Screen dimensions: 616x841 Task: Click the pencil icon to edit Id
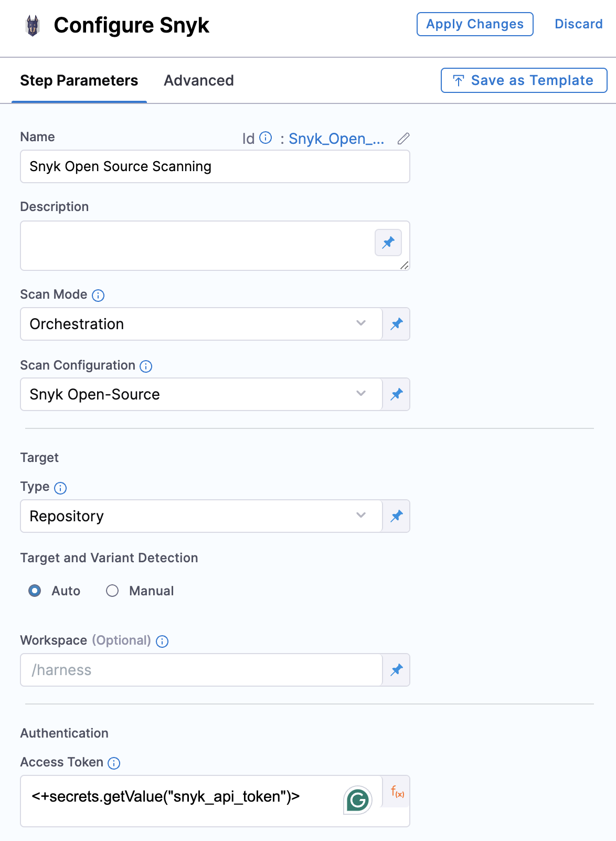click(403, 139)
